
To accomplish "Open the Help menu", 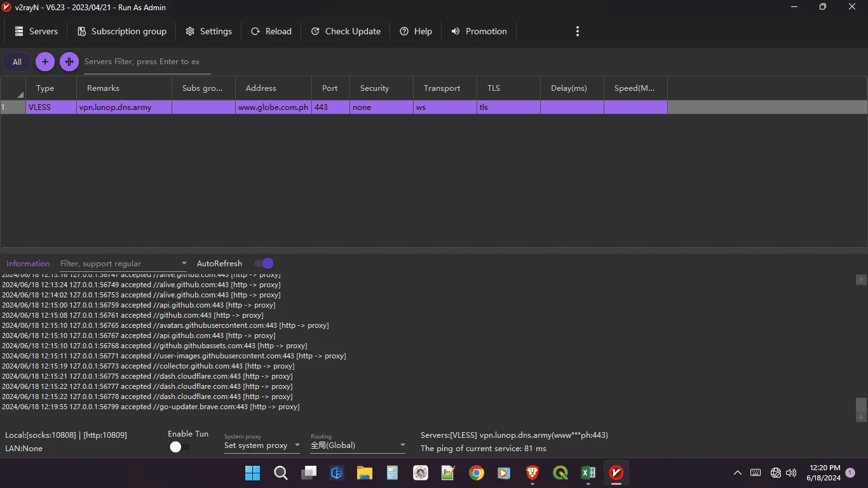I will (x=416, y=31).
